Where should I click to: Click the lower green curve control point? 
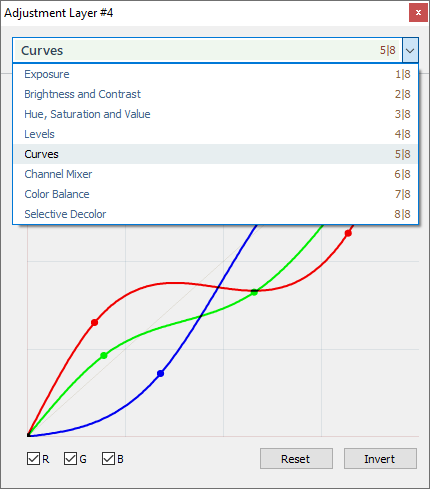click(x=104, y=356)
